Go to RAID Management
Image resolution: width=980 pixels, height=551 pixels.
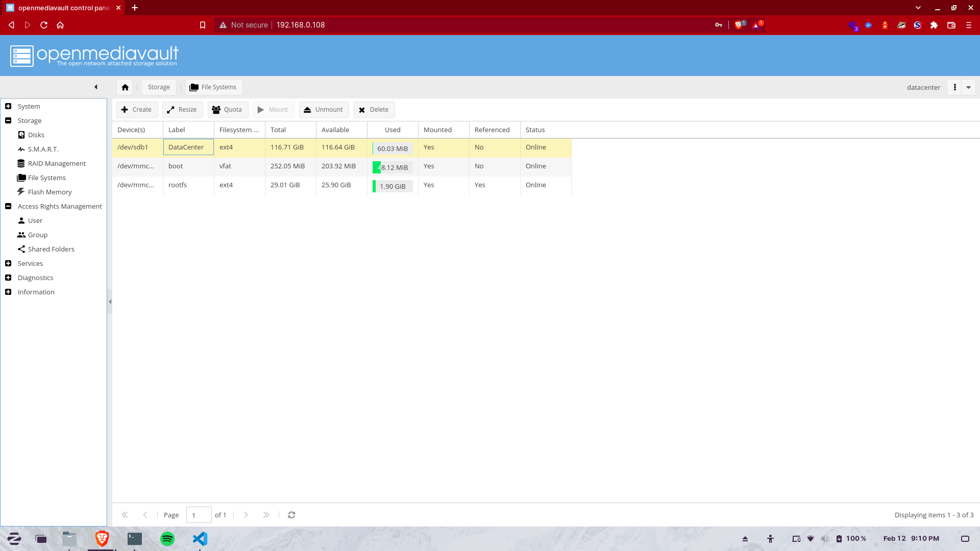click(x=57, y=163)
